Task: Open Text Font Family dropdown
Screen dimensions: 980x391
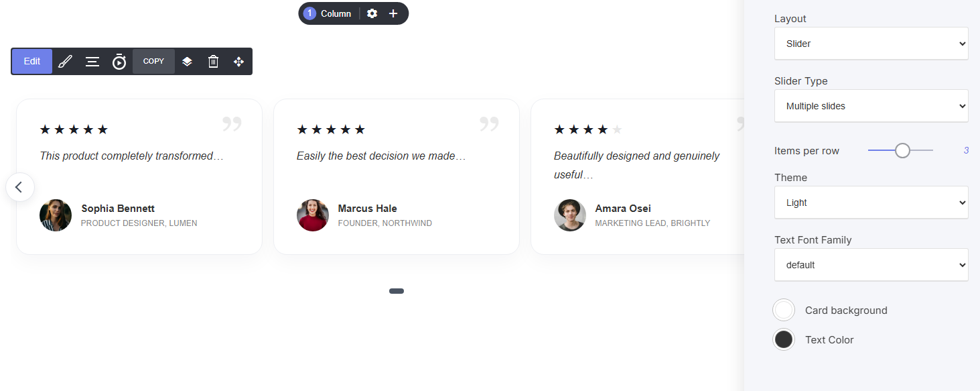Action: click(x=871, y=265)
